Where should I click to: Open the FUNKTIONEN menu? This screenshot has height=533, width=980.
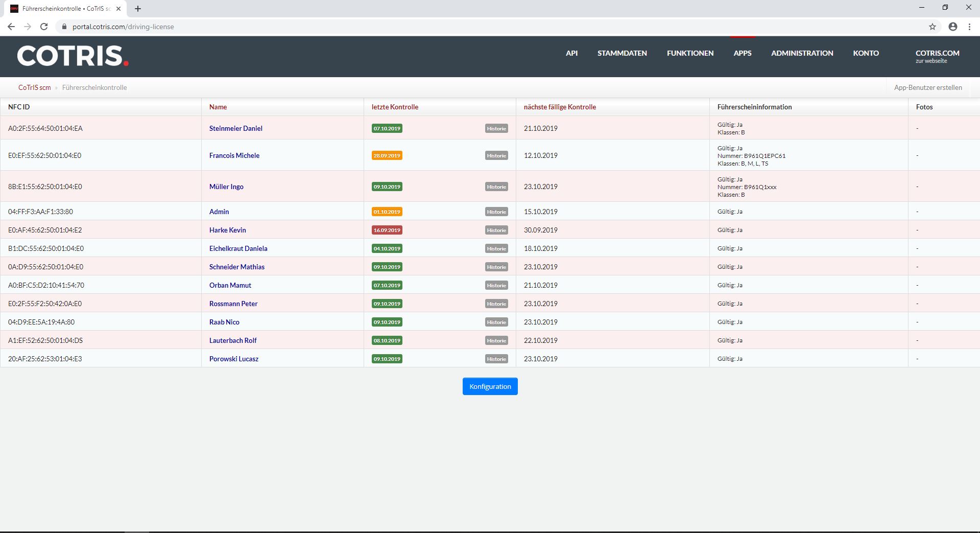[689, 53]
